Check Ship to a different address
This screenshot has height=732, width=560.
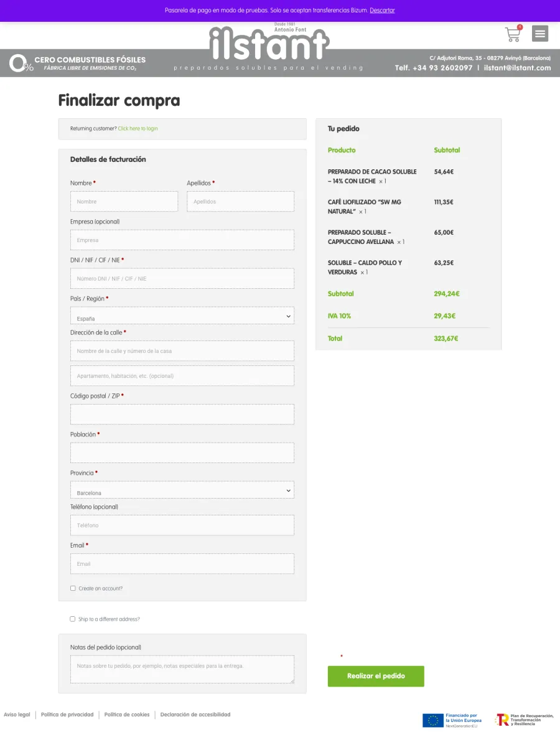[72, 619]
